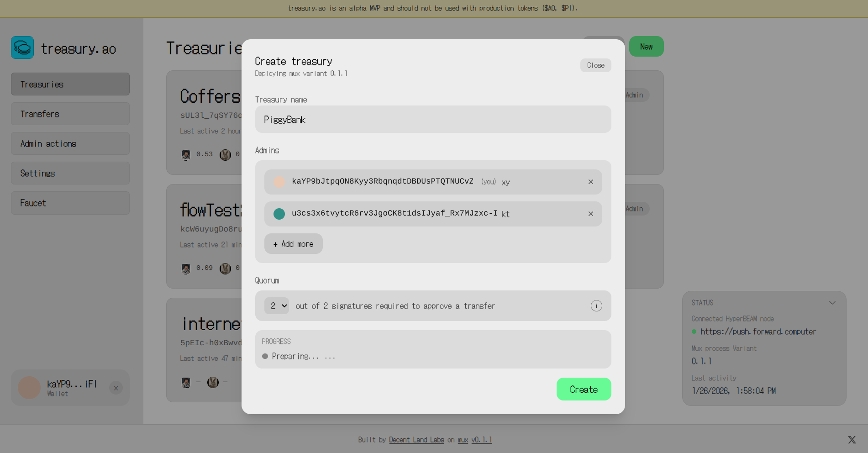The height and width of the screenshot is (453, 868).
Task: Click the peach avatar of first admin
Action: [279, 182]
